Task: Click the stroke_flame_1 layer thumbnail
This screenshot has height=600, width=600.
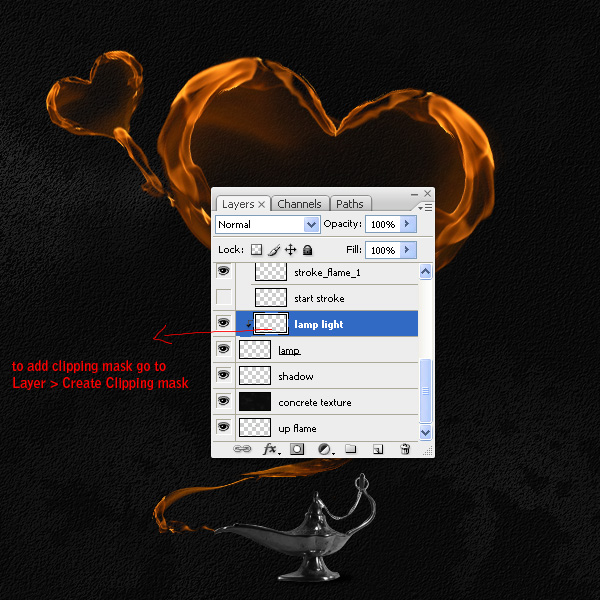Action: (x=271, y=272)
